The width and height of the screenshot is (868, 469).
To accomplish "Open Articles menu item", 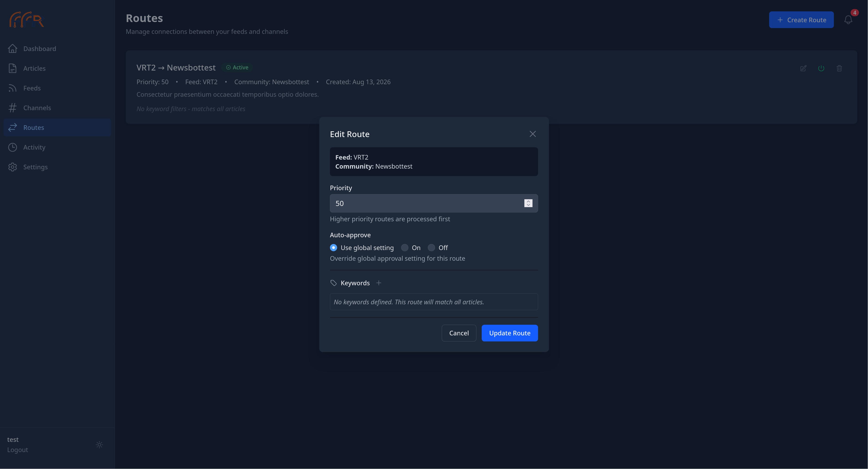I will click(57, 68).
